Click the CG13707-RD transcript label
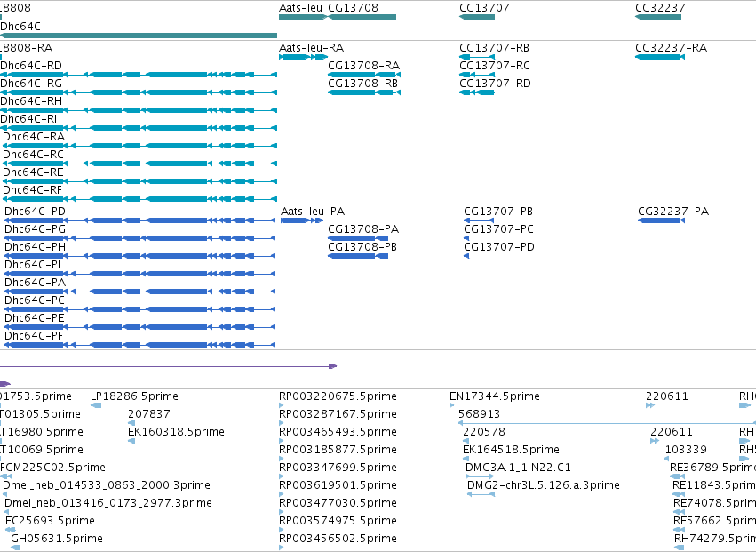 [495, 83]
